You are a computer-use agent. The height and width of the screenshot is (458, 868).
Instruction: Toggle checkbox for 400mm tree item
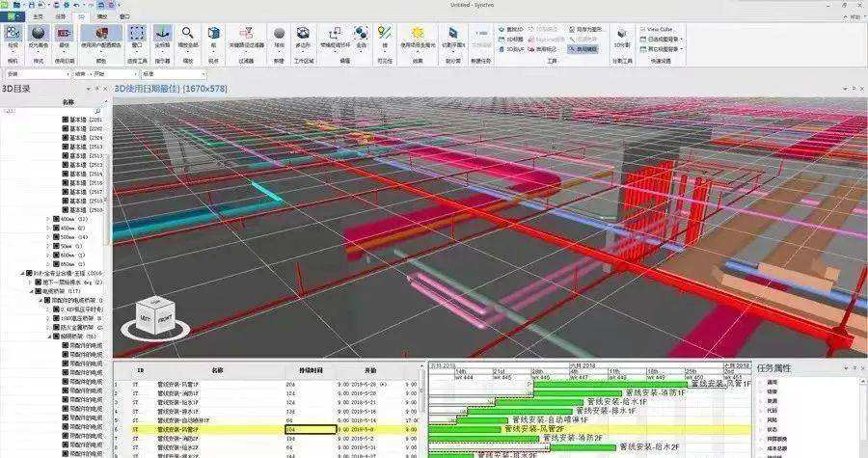pos(57,219)
